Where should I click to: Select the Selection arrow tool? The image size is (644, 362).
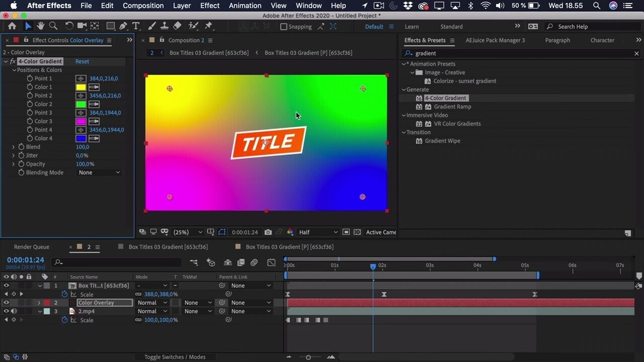pyautogui.click(x=28, y=26)
